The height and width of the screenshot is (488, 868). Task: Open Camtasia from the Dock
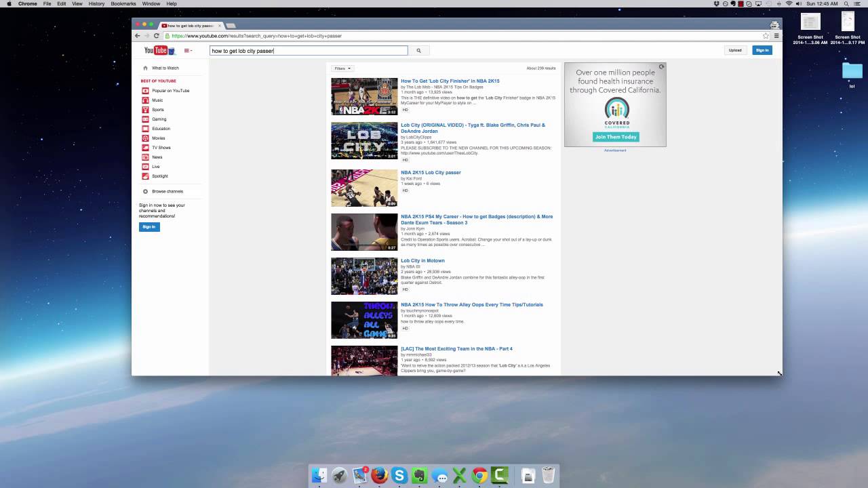[500, 476]
